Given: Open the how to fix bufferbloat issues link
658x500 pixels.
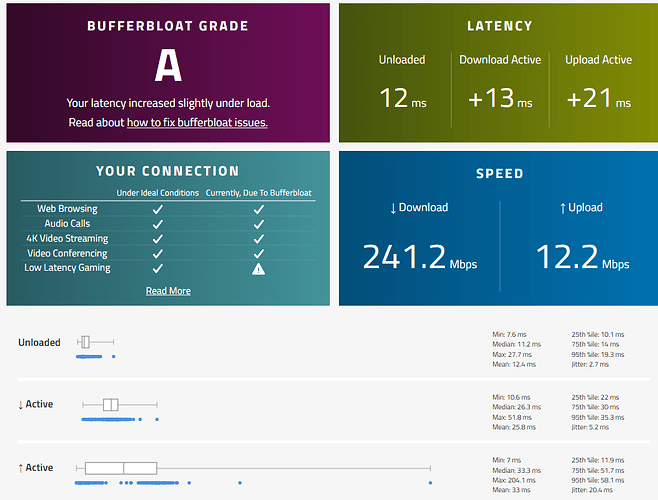Looking at the screenshot, I should [197, 123].
